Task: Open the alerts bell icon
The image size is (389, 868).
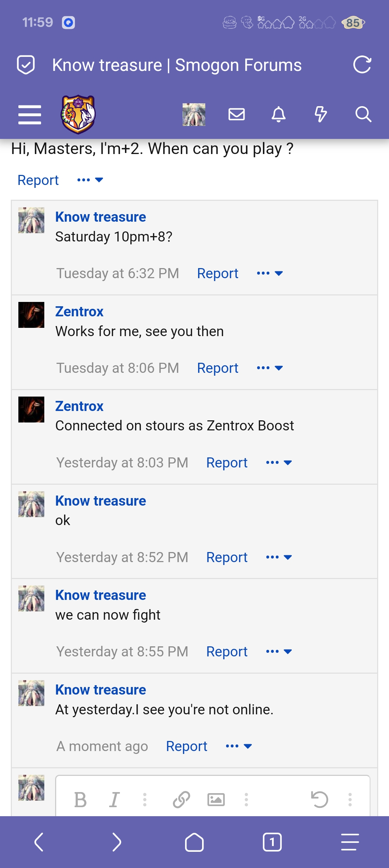Action: 278,114
